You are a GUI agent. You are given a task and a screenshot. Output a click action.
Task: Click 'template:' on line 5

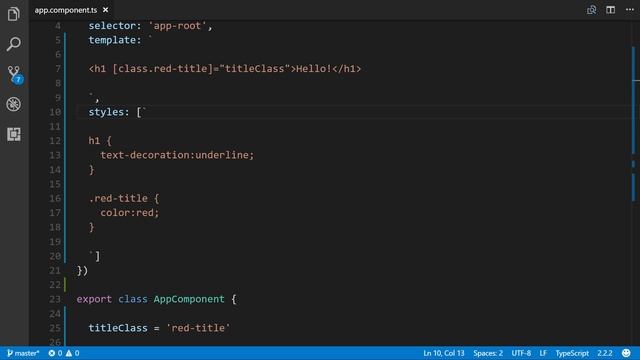pos(115,40)
